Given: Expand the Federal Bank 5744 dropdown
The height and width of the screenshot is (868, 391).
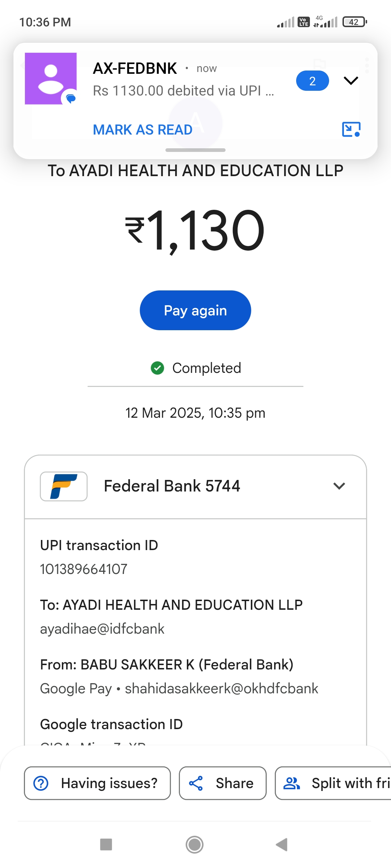Looking at the screenshot, I should (339, 486).
